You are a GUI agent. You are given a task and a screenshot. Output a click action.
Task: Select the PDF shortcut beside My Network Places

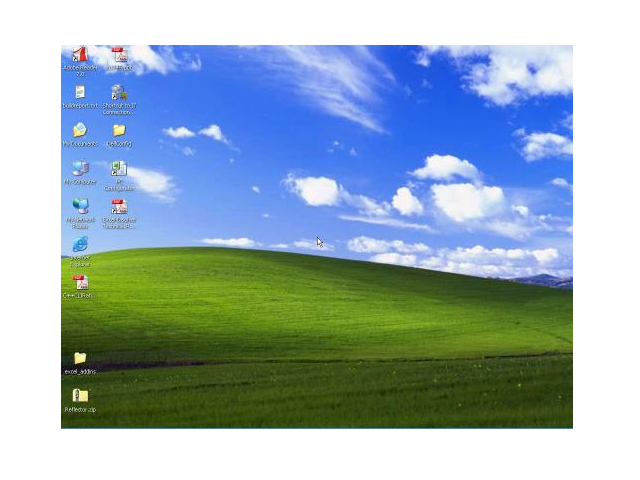(119, 206)
